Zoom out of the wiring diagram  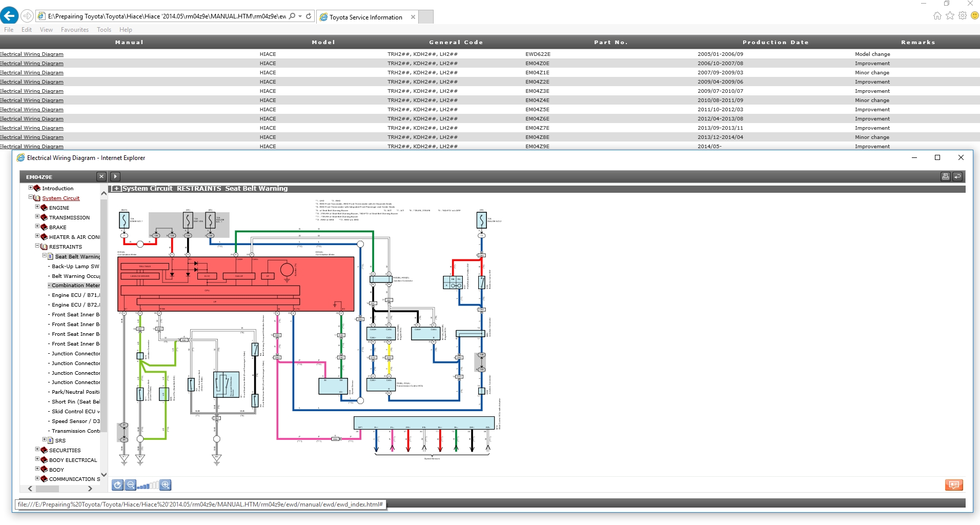coord(131,485)
